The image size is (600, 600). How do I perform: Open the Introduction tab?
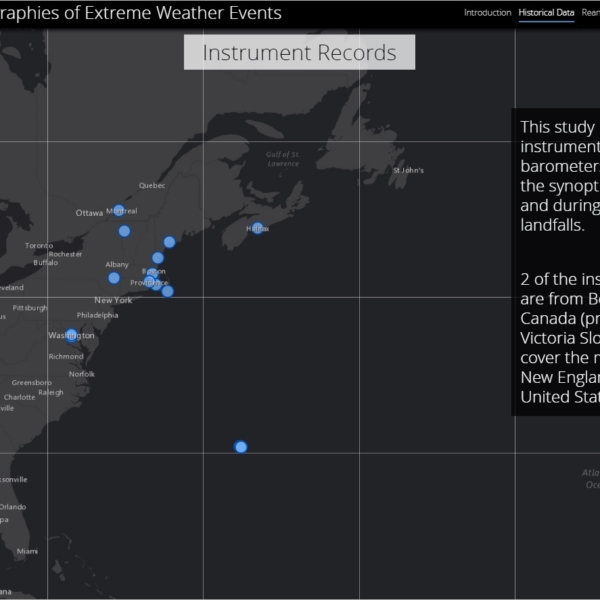[487, 13]
